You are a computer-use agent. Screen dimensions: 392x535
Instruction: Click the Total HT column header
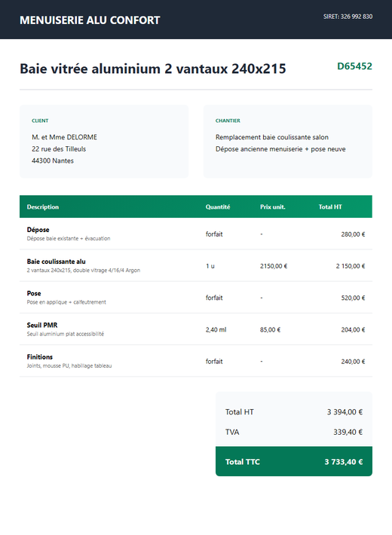(330, 206)
